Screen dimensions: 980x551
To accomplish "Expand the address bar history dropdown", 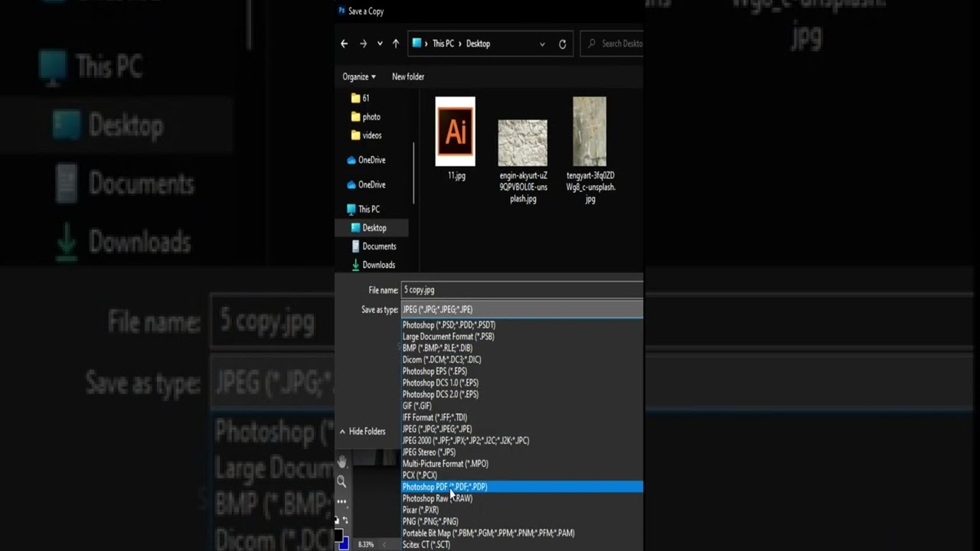I will (x=542, y=44).
